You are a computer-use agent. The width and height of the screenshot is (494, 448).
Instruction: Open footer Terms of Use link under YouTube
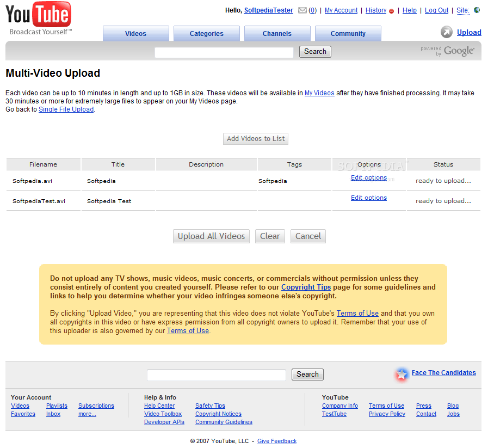(387, 406)
